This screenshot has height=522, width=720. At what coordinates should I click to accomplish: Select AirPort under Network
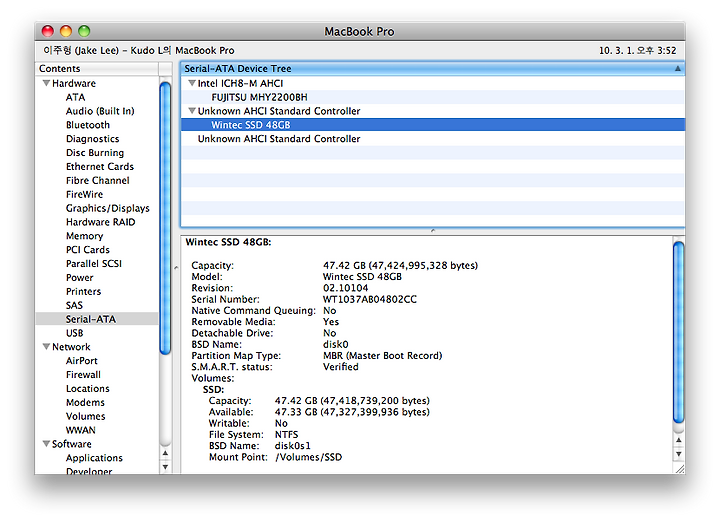tap(82, 361)
